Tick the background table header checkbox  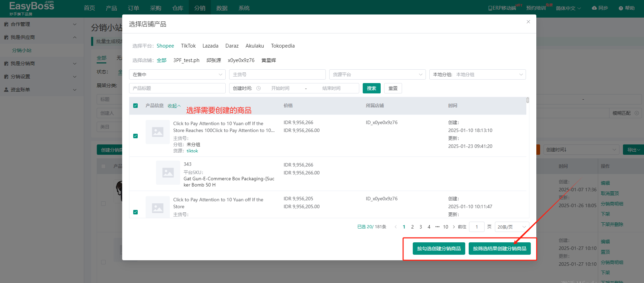point(103,166)
